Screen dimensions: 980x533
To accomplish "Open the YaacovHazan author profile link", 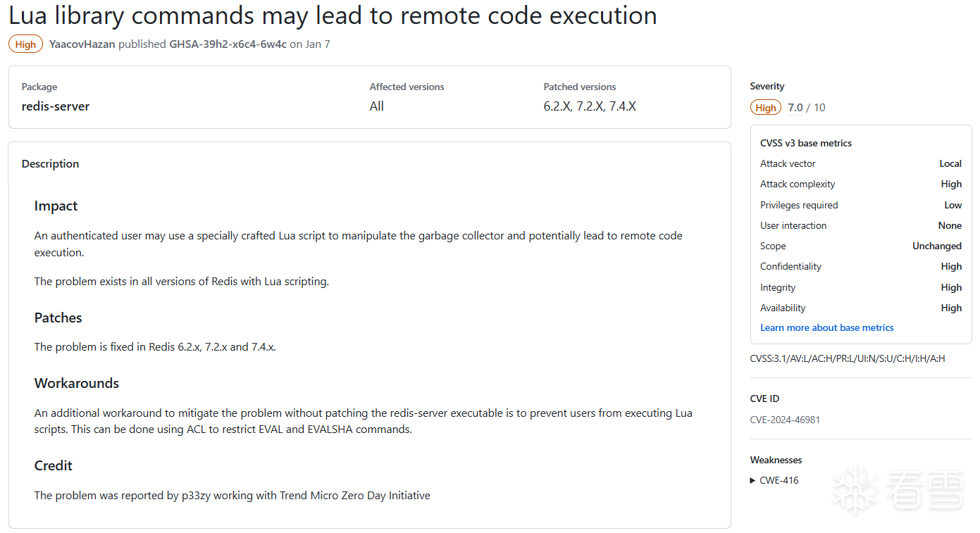I will tap(82, 44).
